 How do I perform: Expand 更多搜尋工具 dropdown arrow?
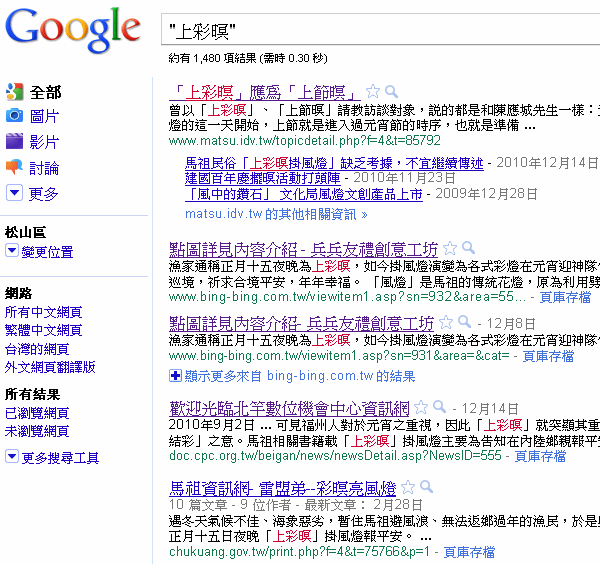[x=12, y=456]
